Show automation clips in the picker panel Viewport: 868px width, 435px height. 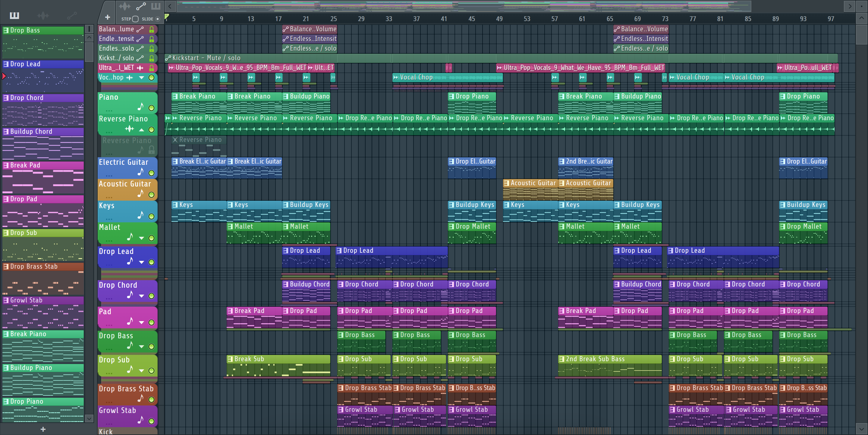pos(72,15)
